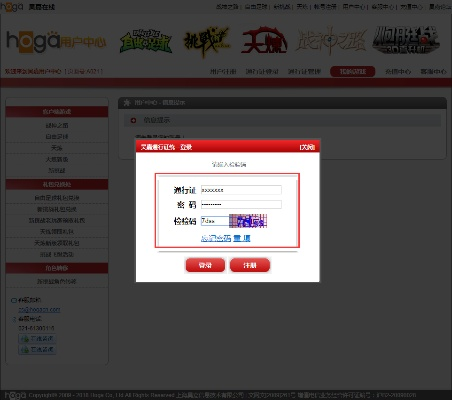Click the third red sidebar section header
The image size is (452, 400).
57,268
